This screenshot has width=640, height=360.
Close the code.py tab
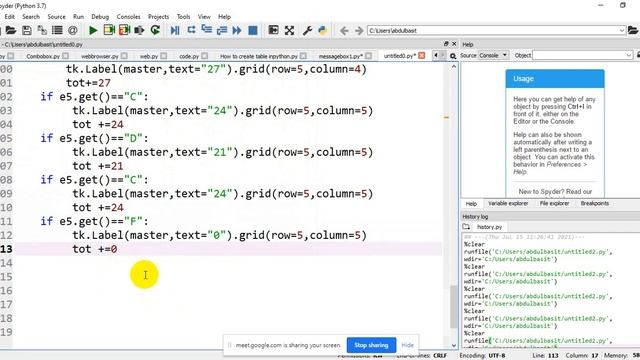tap(204, 56)
